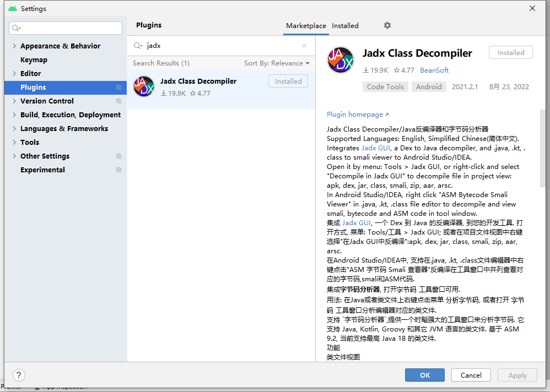The width and height of the screenshot is (550, 392).
Task: Click the Android icon in title bar
Action: pos(13,8)
